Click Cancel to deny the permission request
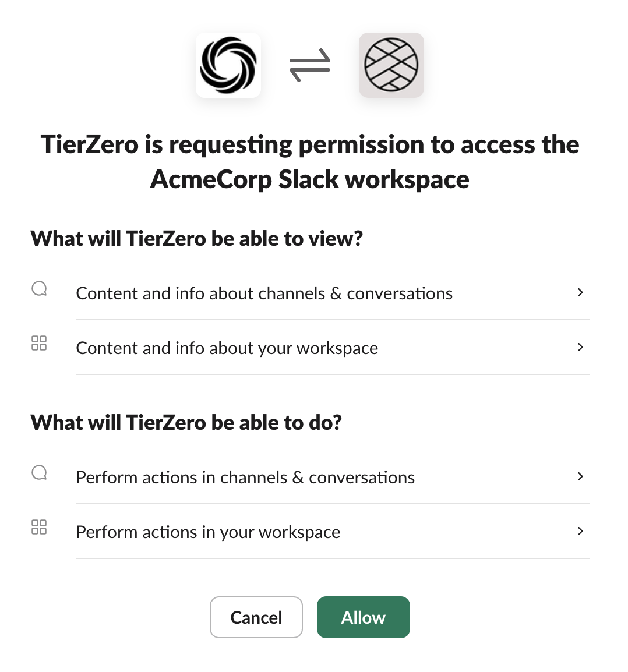The width and height of the screenshot is (628, 672). pyautogui.click(x=256, y=617)
